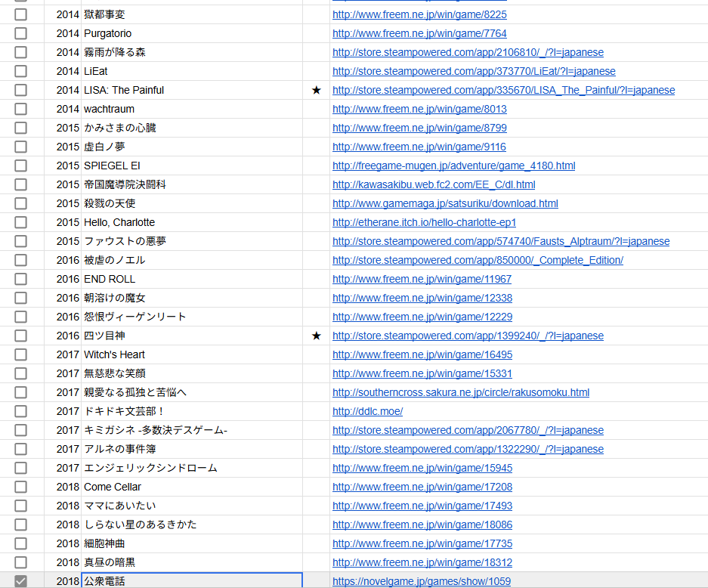
Task: Open the LiEat Steam store link
Action: (x=474, y=71)
